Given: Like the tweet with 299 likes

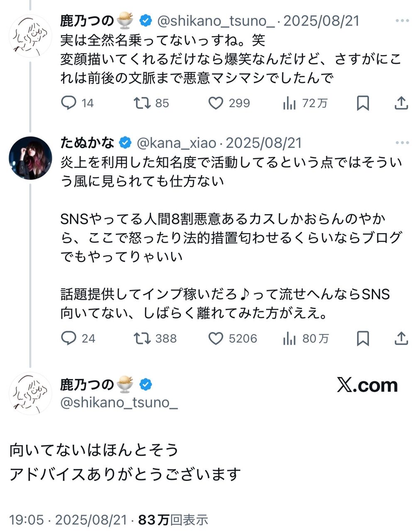Looking at the screenshot, I should point(215,103).
